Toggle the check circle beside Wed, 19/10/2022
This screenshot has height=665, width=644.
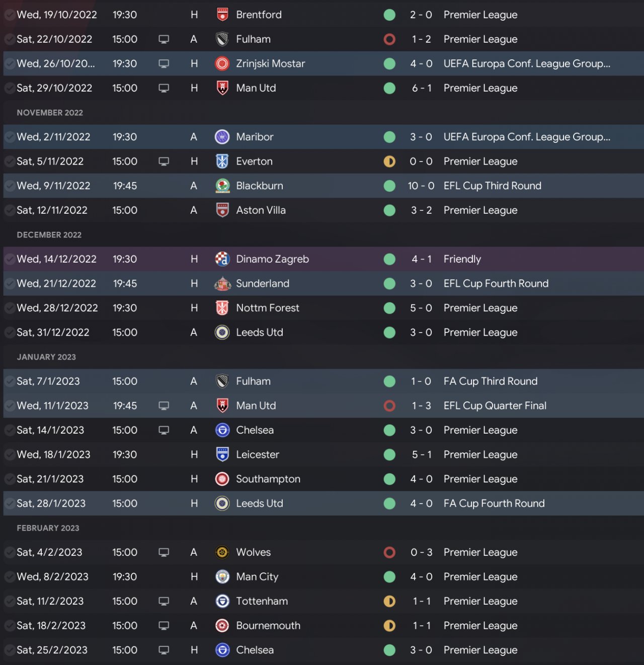(x=10, y=15)
